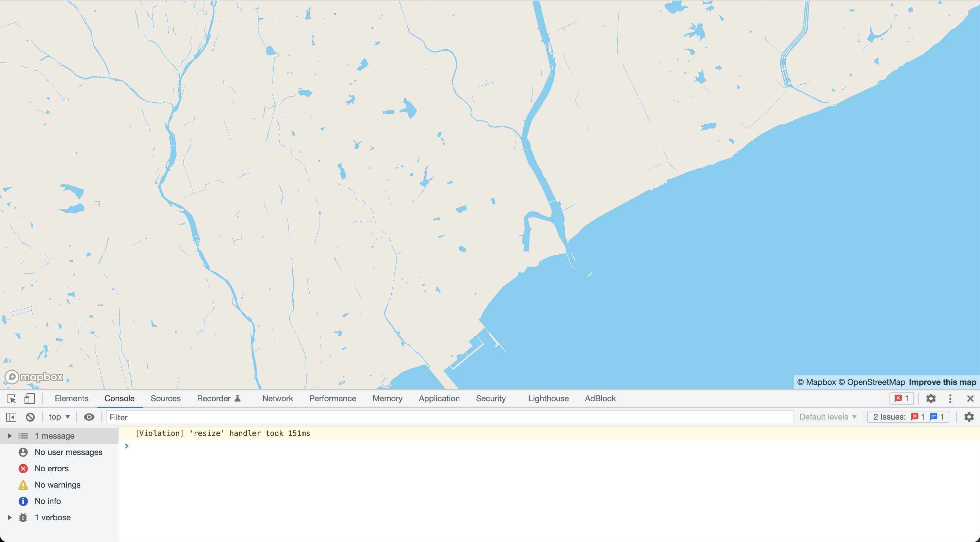The height and width of the screenshot is (542, 980).
Task: Open DevTools settings gear in tab bar
Action: pos(931,398)
